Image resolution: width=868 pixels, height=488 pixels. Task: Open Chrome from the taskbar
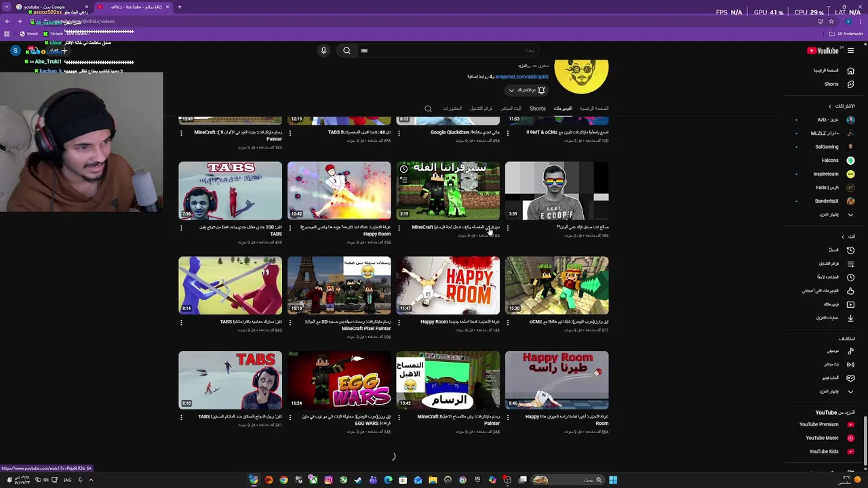click(x=283, y=480)
